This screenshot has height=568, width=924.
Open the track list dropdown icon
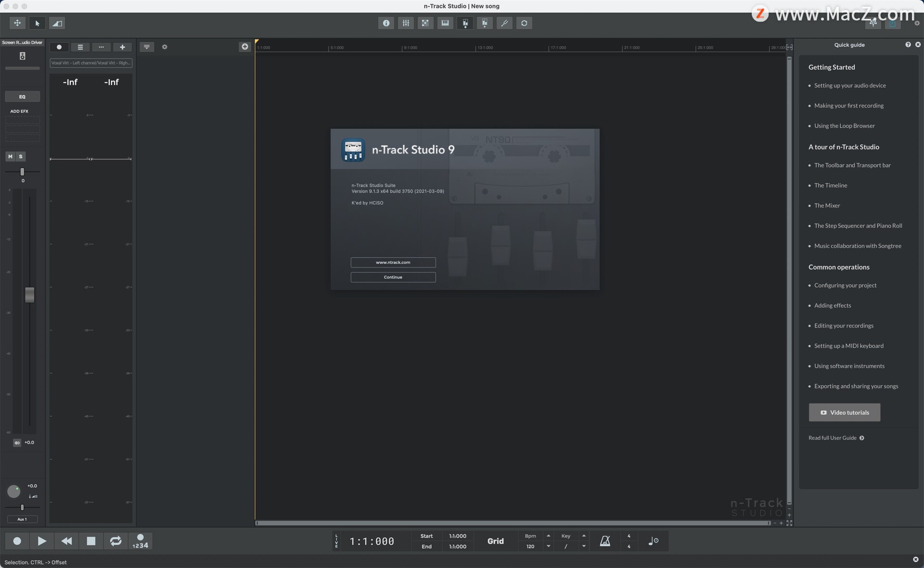(x=147, y=47)
